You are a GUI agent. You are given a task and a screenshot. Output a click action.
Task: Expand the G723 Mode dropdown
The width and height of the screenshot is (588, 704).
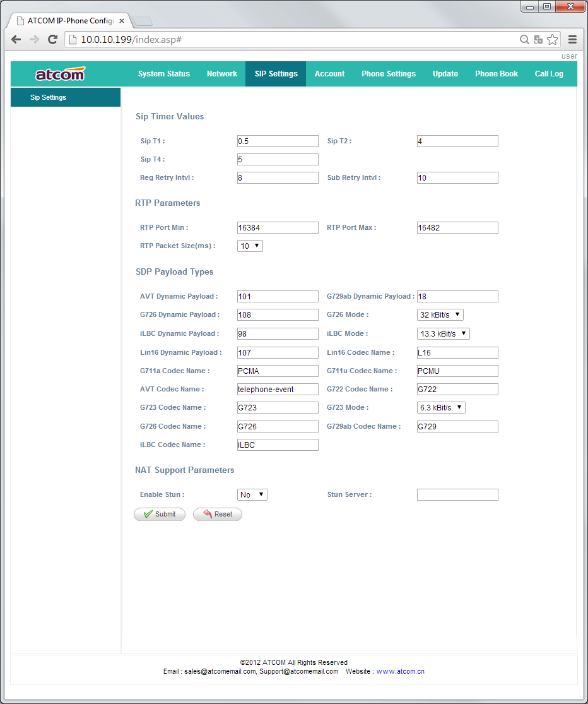point(441,408)
